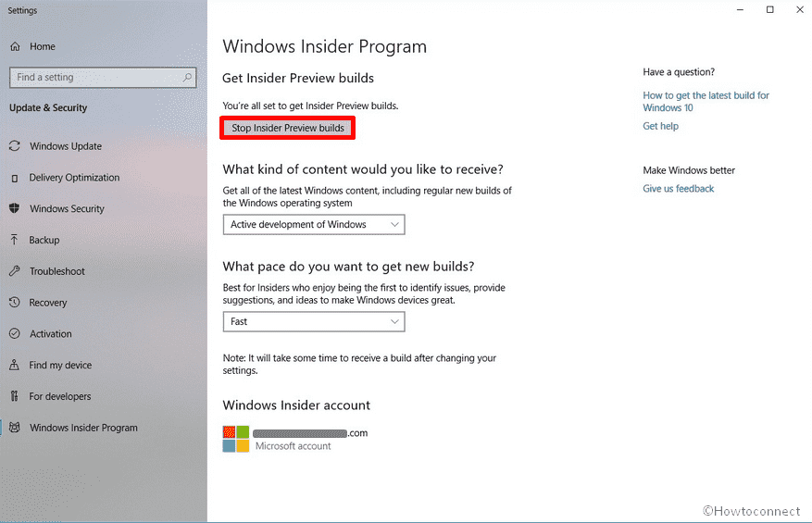This screenshot has height=523, width=812.
Task: Select Windows Insider Program sidebar item
Action: [104, 428]
